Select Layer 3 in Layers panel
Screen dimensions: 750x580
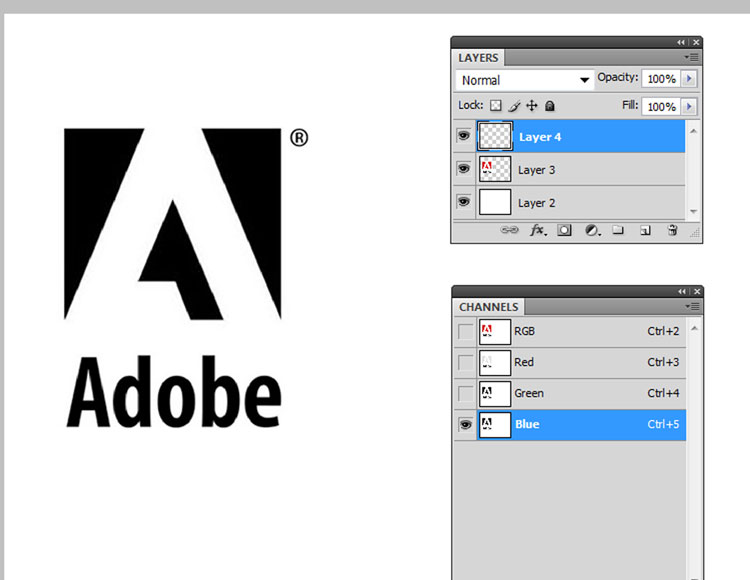tap(569, 170)
